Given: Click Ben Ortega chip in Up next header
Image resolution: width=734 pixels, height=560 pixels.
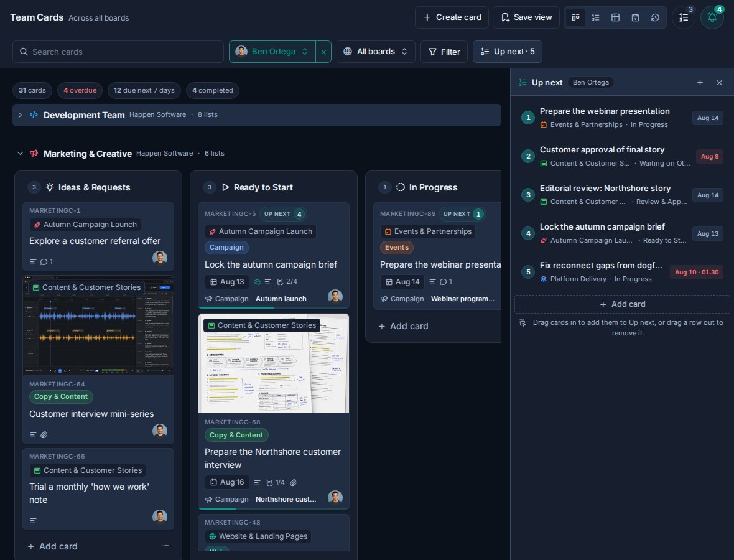Looking at the screenshot, I should [x=591, y=82].
